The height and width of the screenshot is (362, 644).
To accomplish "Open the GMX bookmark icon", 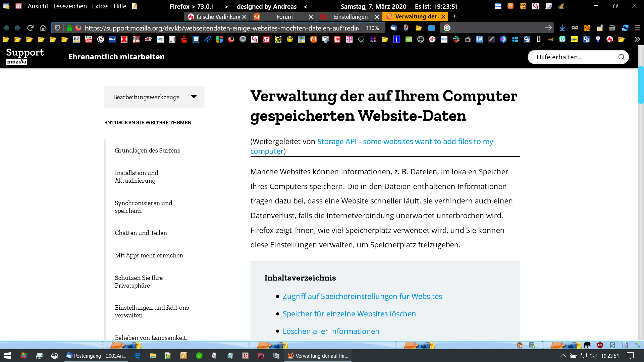I will 112,39.
